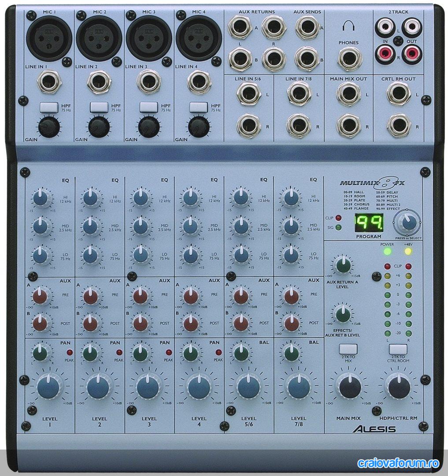Click the PROGRAM display showing 99
Viewport: 448px width, 476px height.
(369, 223)
